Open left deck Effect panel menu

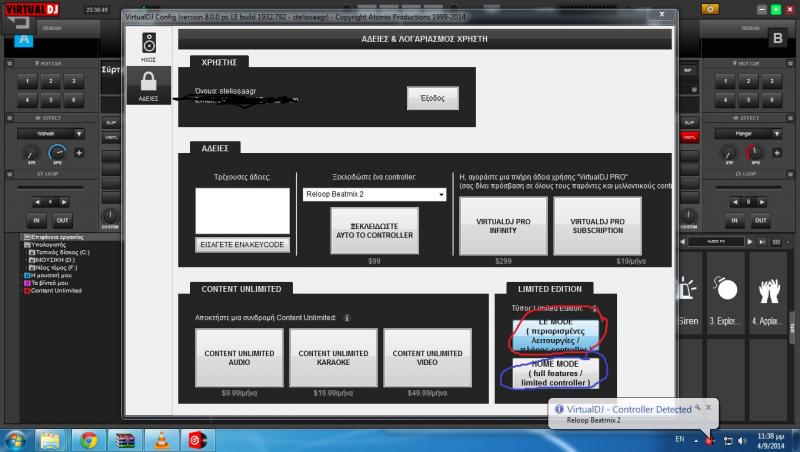pos(10,118)
